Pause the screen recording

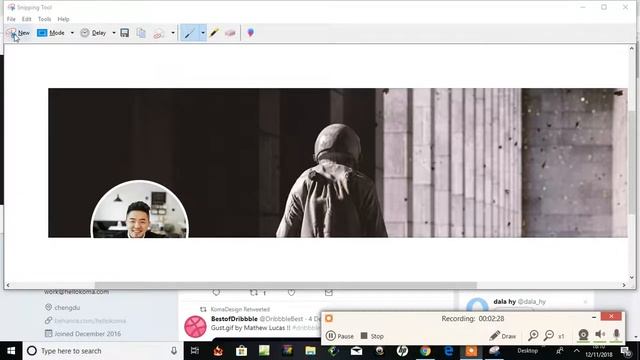(340, 336)
